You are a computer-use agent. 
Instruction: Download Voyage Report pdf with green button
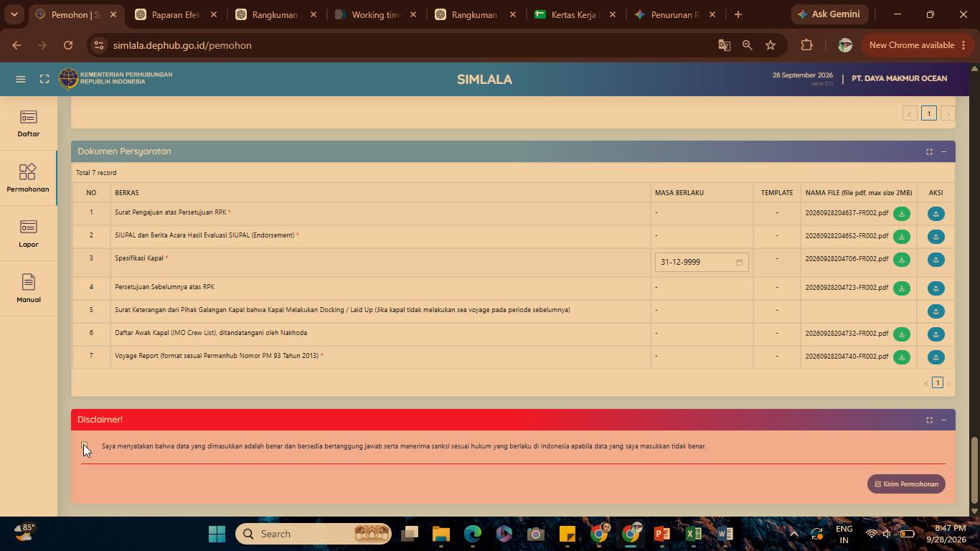click(902, 357)
